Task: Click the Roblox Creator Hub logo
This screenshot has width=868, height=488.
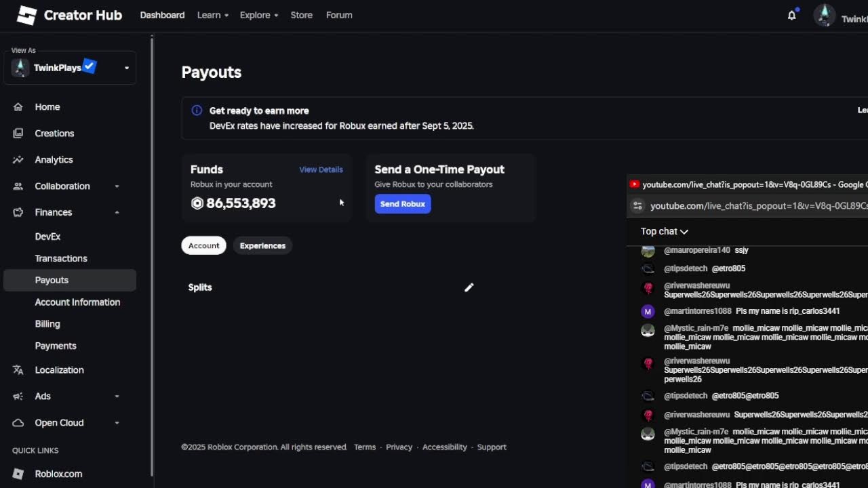Action: click(69, 15)
